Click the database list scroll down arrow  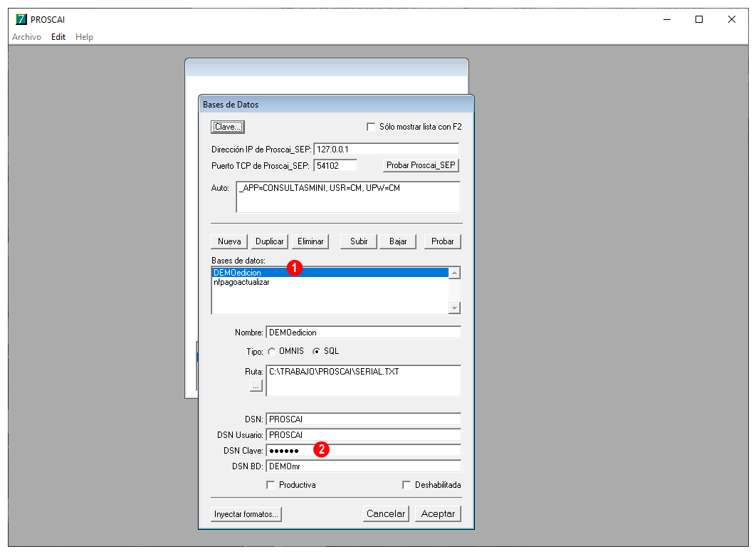pos(454,308)
